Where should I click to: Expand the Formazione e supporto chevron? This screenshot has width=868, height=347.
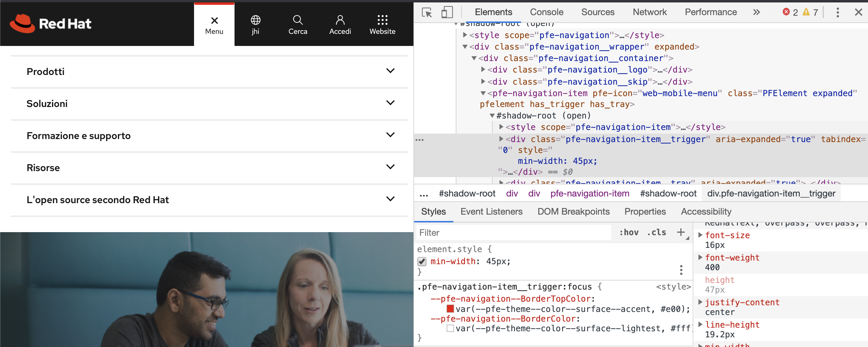click(x=390, y=135)
